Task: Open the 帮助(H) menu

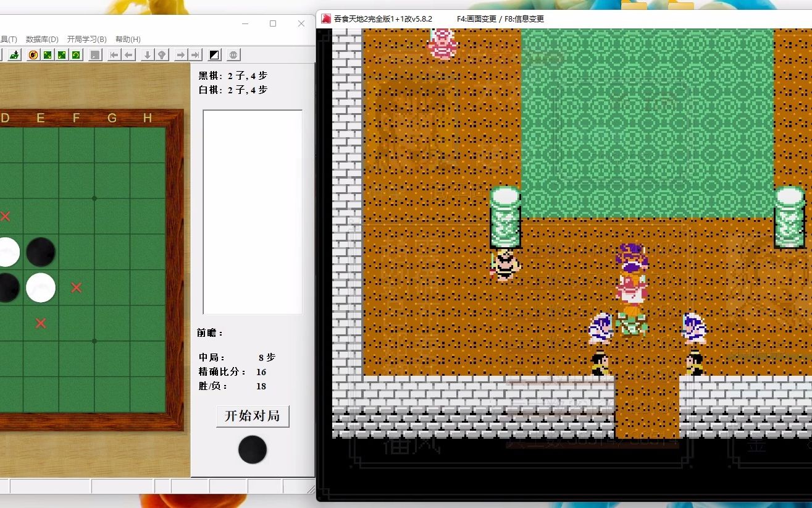Action: click(128, 39)
